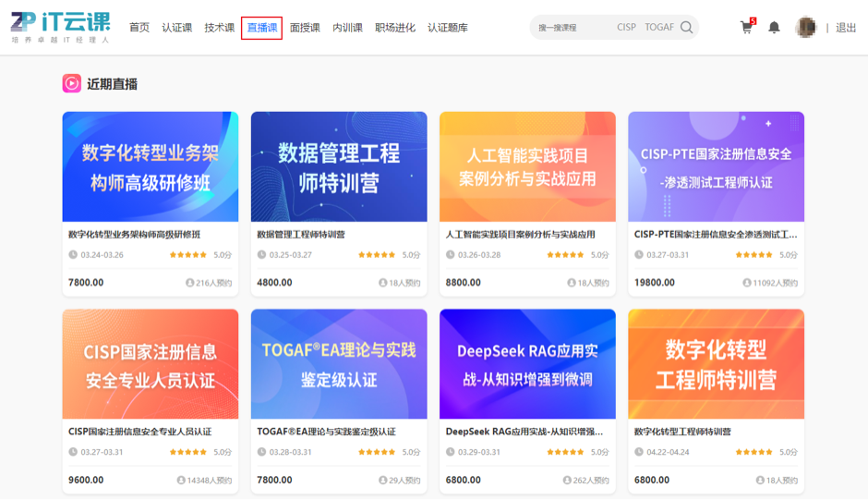Go to 技术课 section
Screen dimensions: 868x500
(220, 28)
